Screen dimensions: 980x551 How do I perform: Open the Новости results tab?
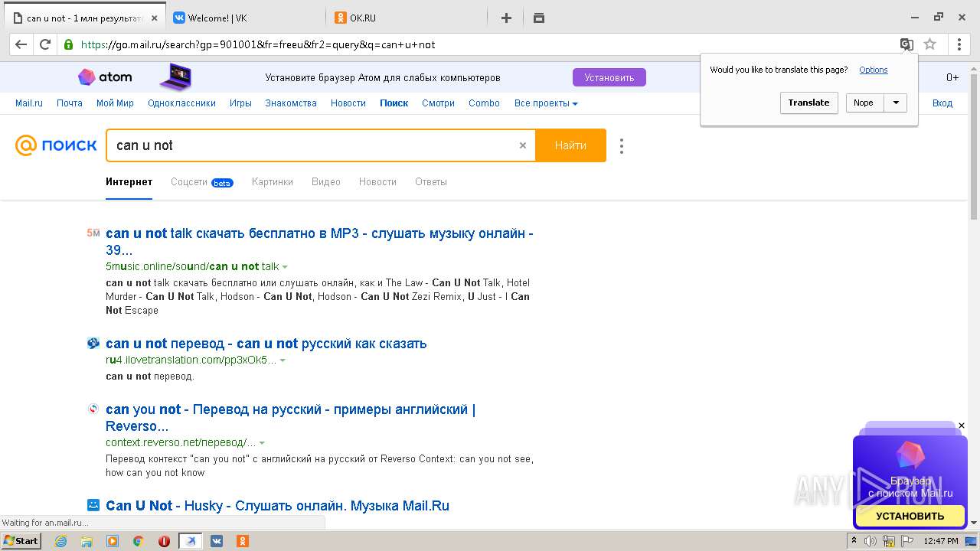377,182
